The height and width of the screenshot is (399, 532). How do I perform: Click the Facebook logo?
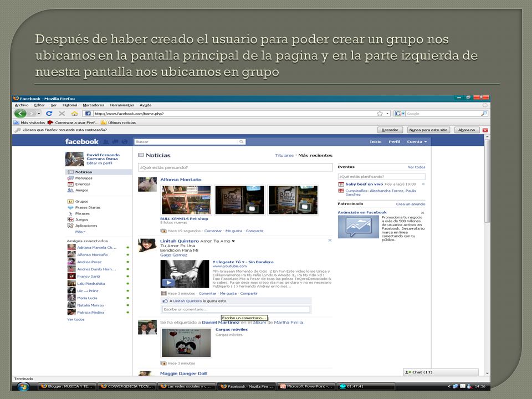click(x=82, y=141)
